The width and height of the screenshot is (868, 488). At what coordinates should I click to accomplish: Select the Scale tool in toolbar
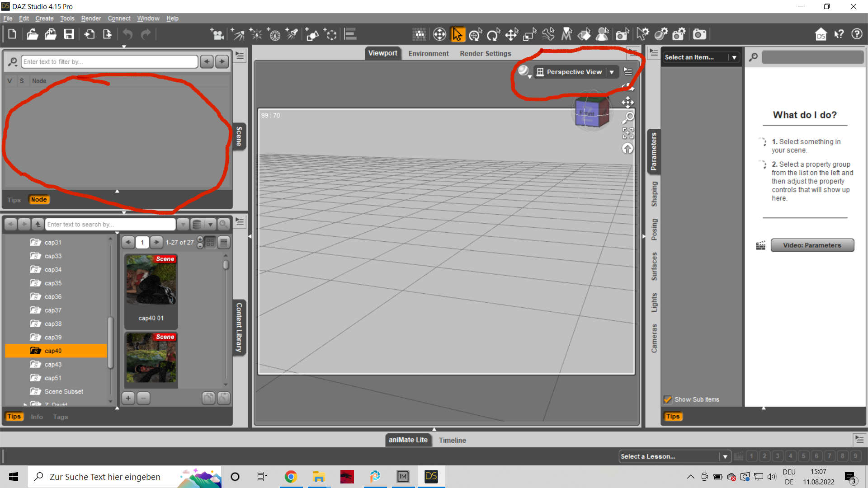point(529,34)
